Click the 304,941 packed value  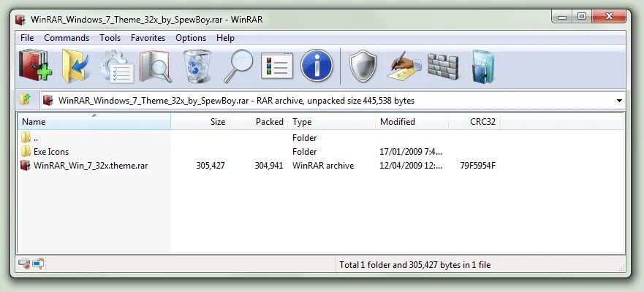[268, 166]
